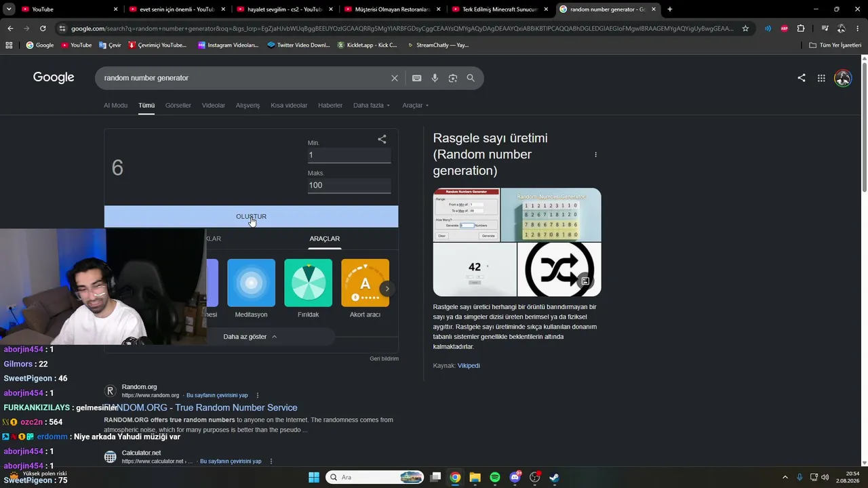Switch to AI Modu tab
The width and height of the screenshot is (868, 488).
pyautogui.click(x=115, y=106)
